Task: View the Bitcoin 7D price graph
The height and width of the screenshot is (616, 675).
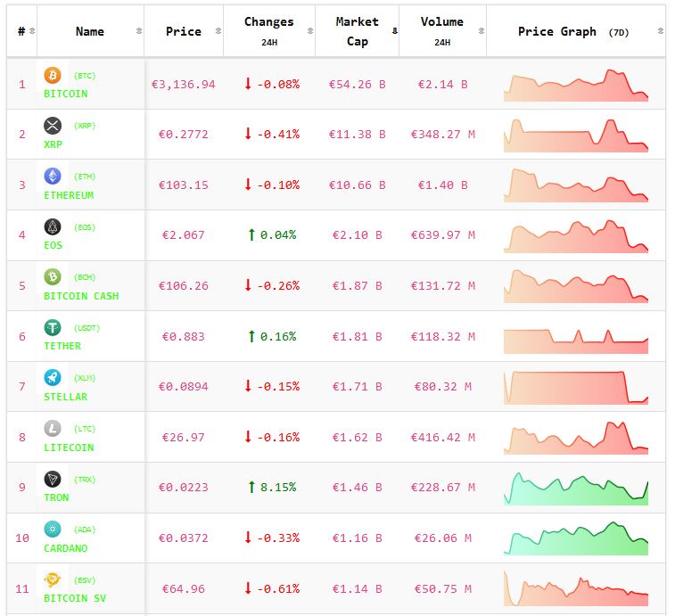Action: (x=575, y=85)
